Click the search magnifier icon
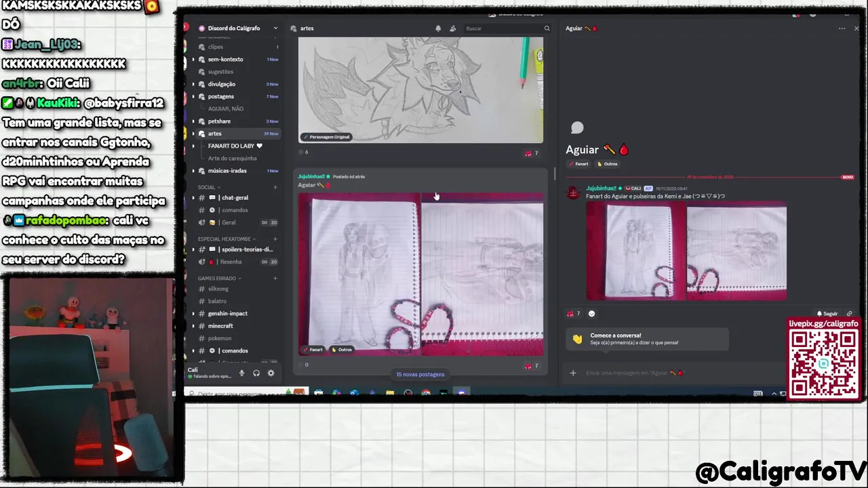Viewport: 868px width, 488px height. (547, 28)
